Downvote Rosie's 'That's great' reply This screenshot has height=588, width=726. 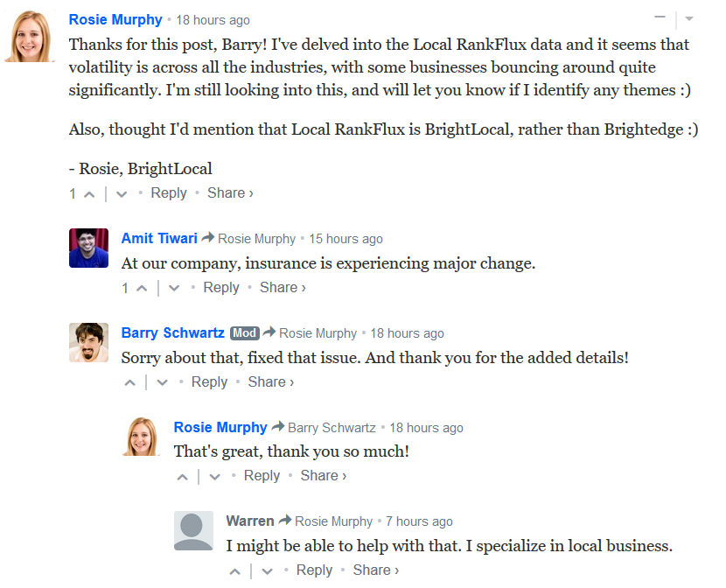(x=215, y=478)
